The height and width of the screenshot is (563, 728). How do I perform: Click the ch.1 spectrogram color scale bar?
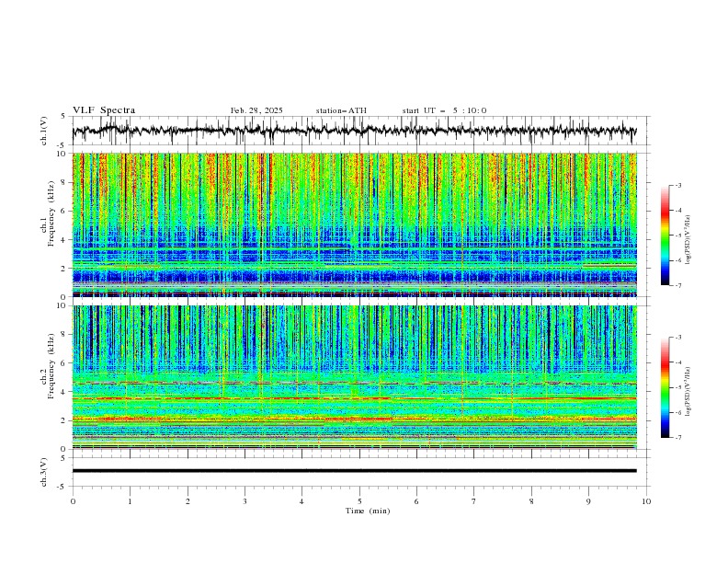coord(665,236)
